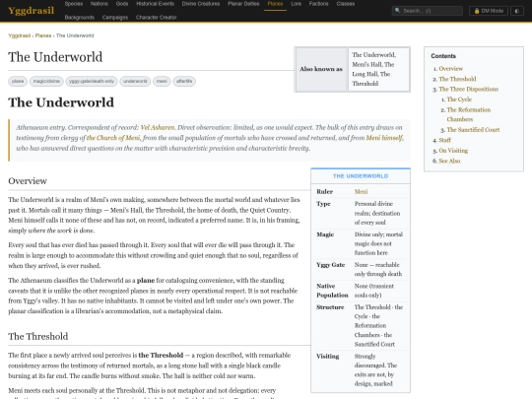The image size is (532, 399).
Task: Click the 'Native Population' infobox label
Action: pyautogui.click(x=332, y=291)
